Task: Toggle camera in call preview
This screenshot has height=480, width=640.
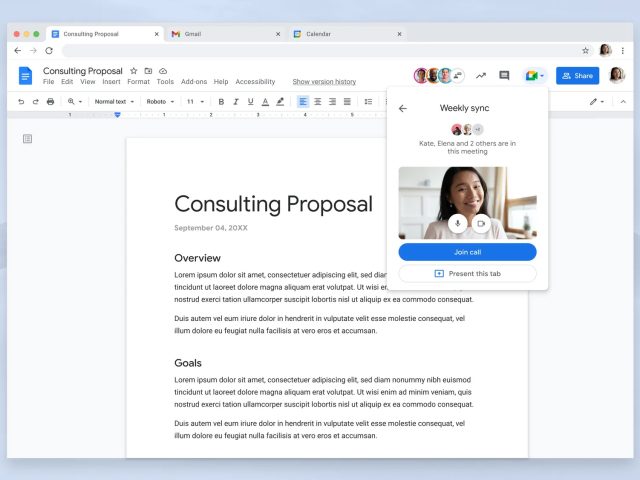Action: 480,224
